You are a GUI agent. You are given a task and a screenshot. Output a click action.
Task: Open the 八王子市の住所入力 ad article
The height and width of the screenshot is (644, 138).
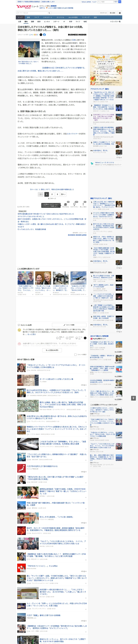[x=42, y=466]
